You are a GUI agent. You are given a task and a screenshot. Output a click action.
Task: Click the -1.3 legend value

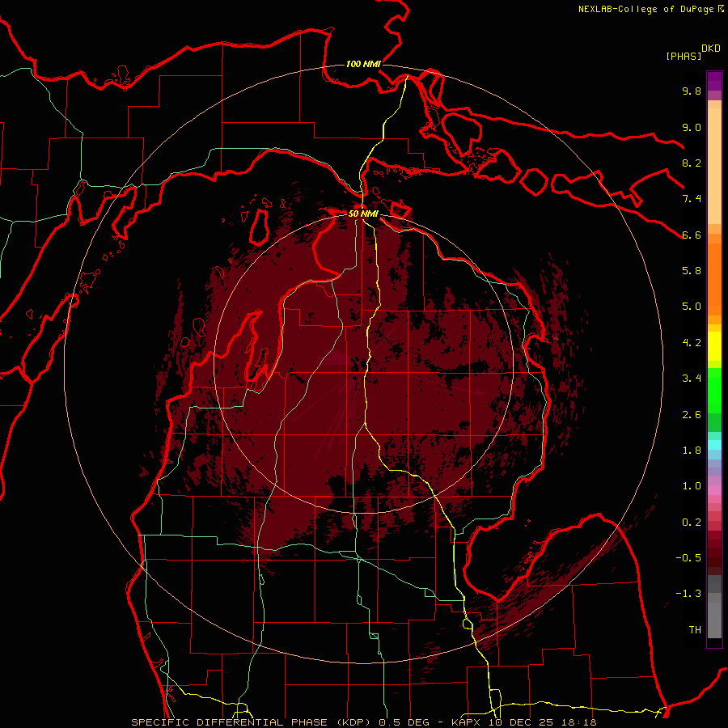[688, 594]
